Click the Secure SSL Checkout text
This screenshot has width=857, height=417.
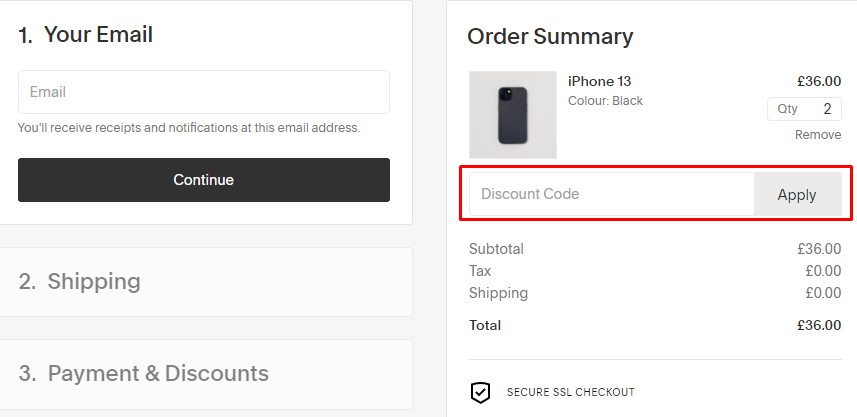pyautogui.click(x=570, y=392)
